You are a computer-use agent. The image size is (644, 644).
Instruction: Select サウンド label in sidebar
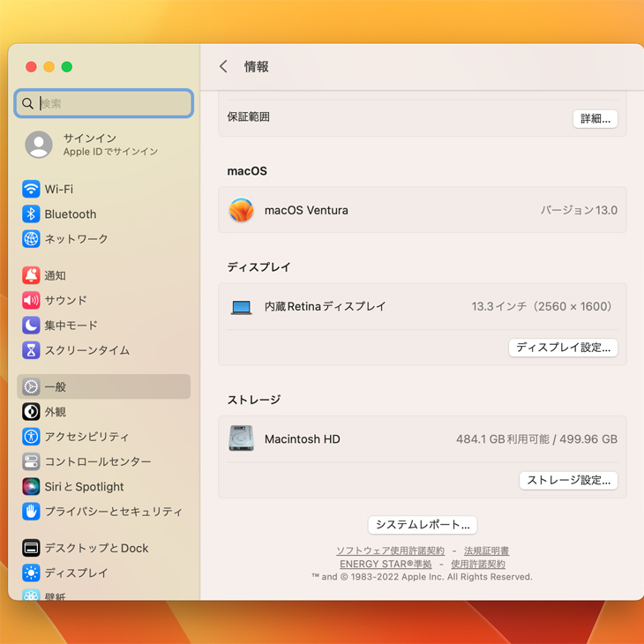tap(65, 300)
